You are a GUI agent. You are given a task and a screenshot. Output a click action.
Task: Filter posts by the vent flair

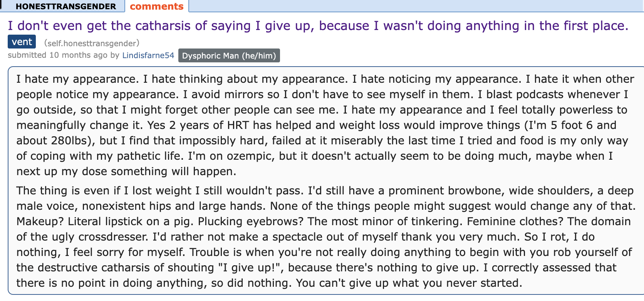pos(22,42)
